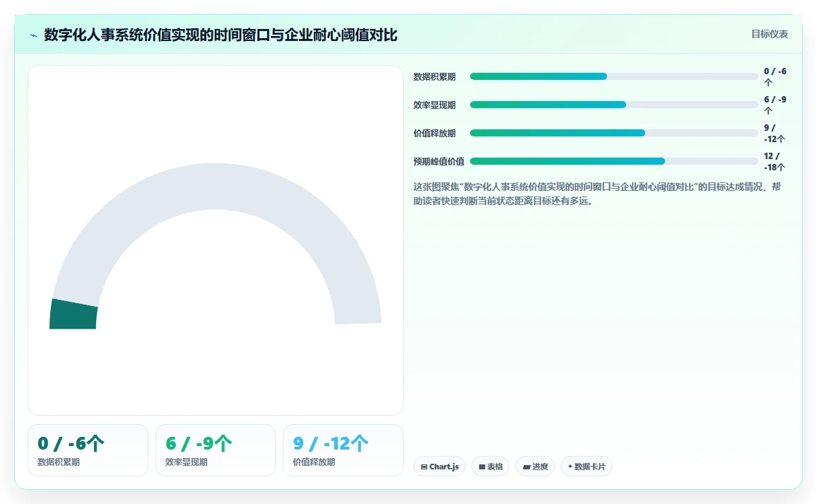The height and width of the screenshot is (504, 817).
Task: Click the 表格 tag chip
Action: click(x=490, y=467)
